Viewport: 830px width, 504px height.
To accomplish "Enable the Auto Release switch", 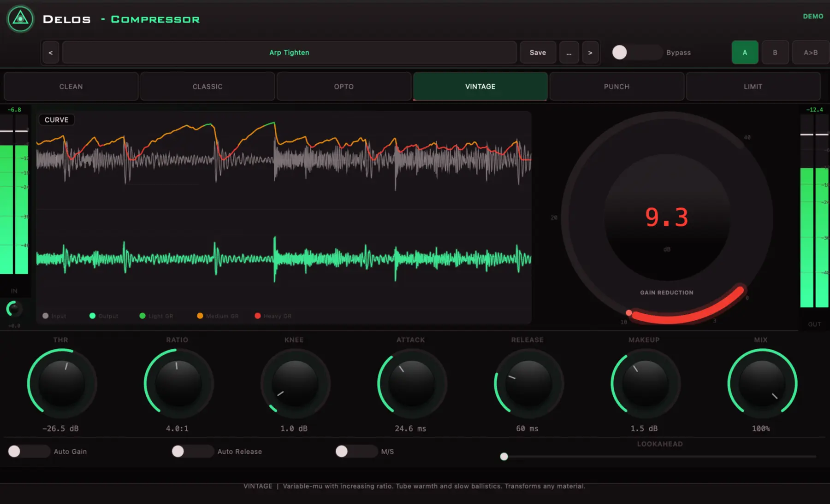I will pyautogui.click(x=192, y=451).
